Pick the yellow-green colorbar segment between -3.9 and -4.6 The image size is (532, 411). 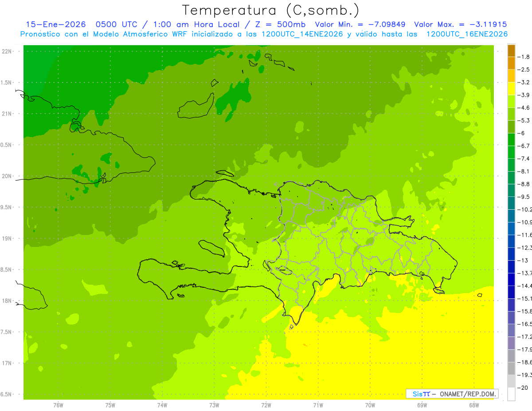click(x=511, y=102)
